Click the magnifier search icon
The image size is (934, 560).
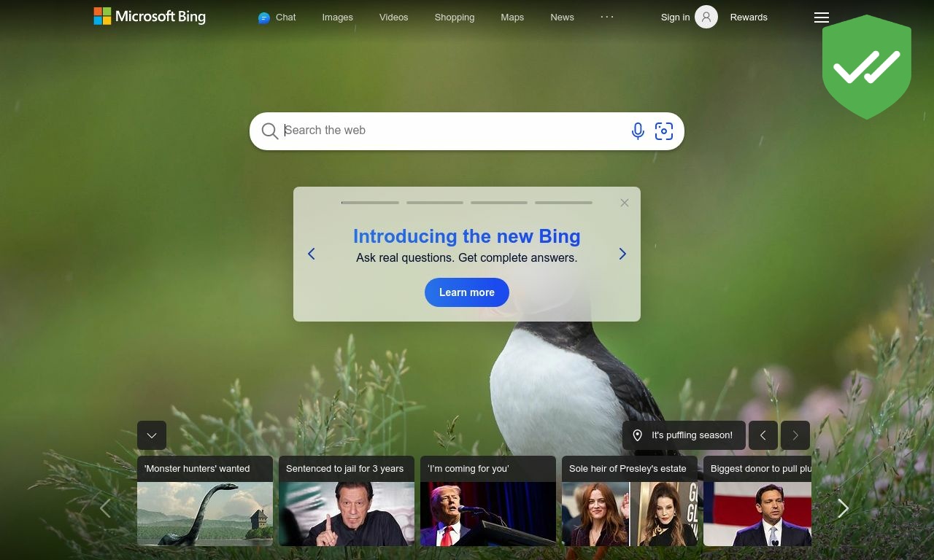[x=269, y=131]
